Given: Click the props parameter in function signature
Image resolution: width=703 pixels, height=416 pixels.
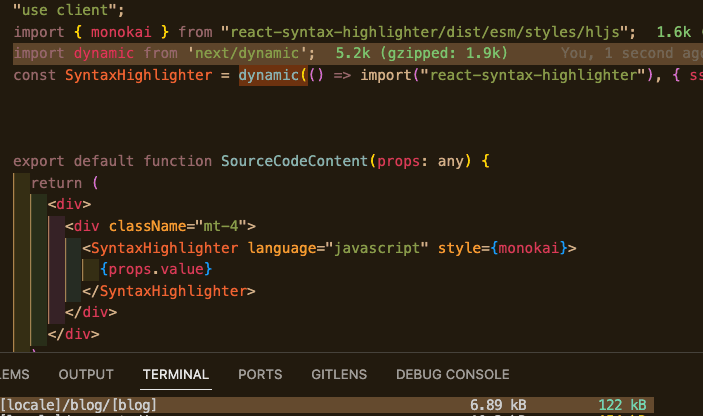Looking at the screenshot, I should pyautogui.click(x=399, y=161).
